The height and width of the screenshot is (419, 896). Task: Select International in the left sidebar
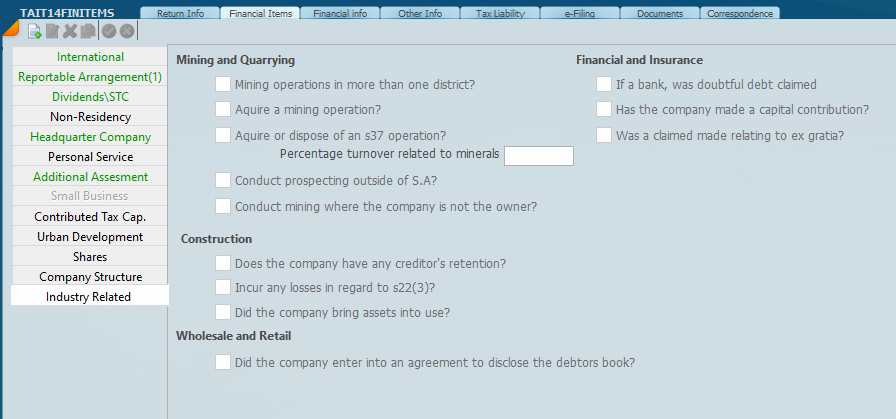point(90,57)
